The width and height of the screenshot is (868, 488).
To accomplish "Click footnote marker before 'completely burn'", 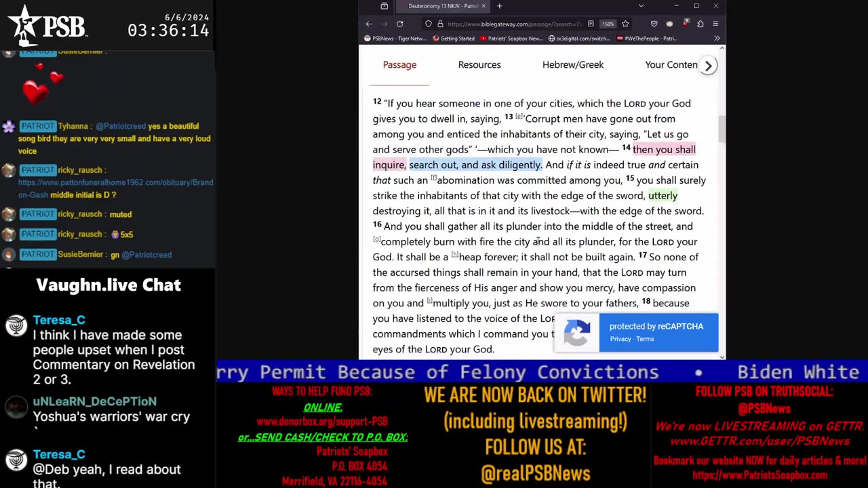I will (376, 239).
